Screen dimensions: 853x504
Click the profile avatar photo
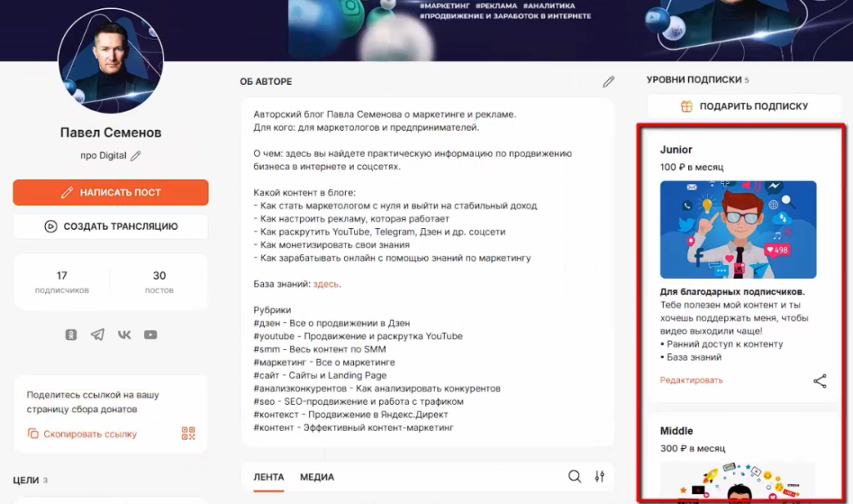coord(111,61)
